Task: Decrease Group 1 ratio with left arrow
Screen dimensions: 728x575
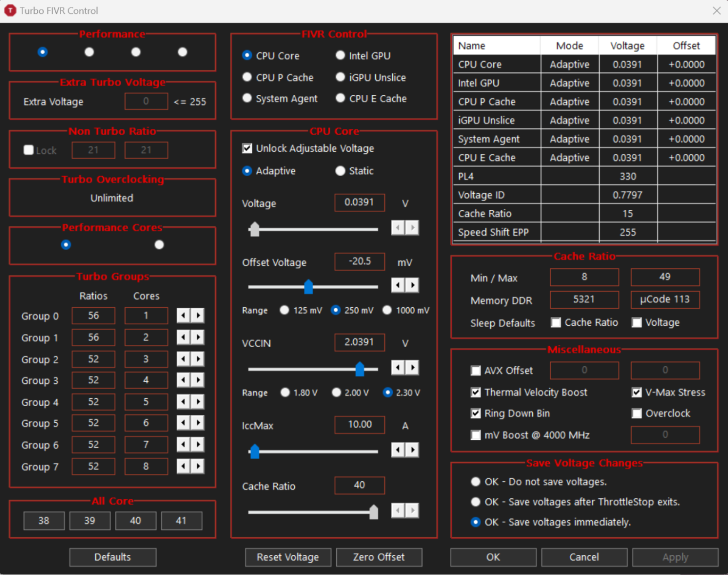Action: click(x=183, y=338)
